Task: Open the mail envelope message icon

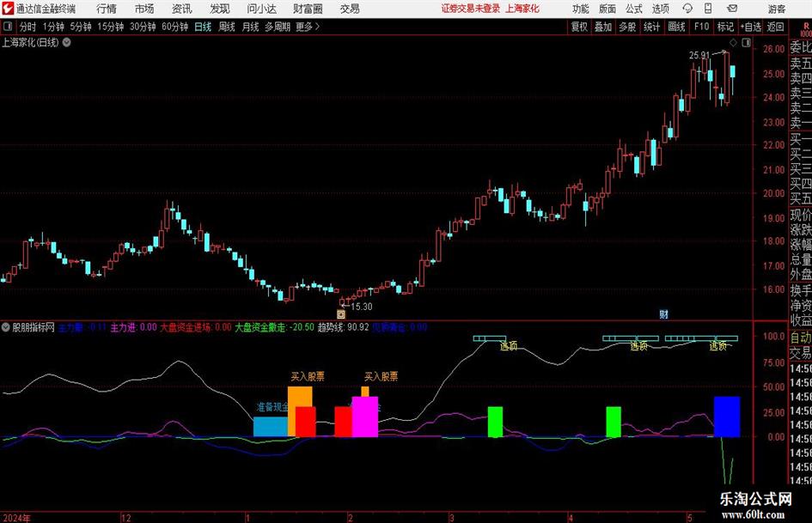Action: [x=732, y=9]
